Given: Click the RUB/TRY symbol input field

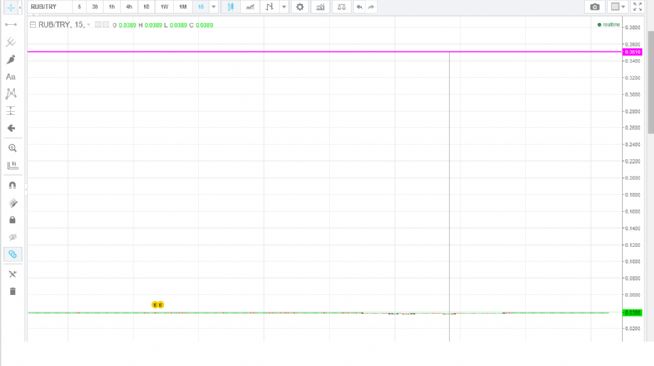Looking at the screenshot, I should [50, 7].
